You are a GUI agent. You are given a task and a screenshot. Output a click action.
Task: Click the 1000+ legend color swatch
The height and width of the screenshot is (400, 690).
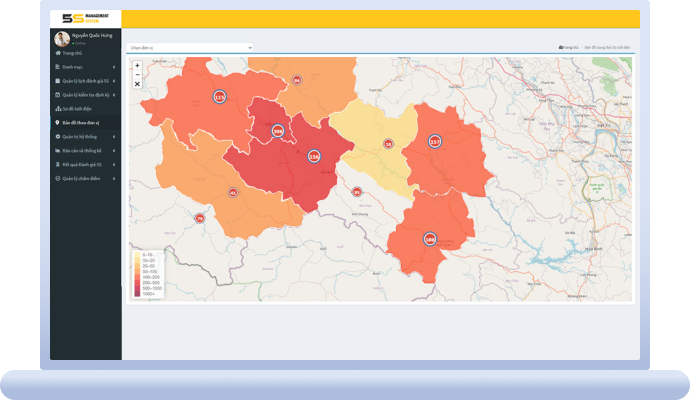[138, 295]
